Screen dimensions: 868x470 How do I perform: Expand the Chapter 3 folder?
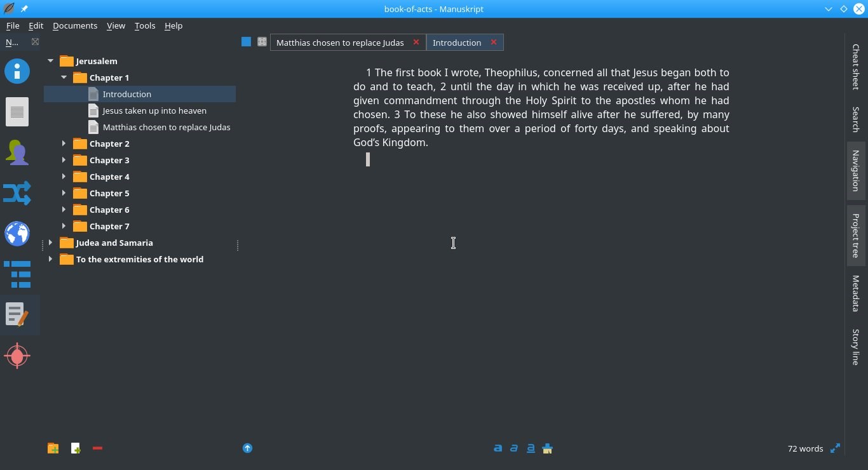pyautogui.click(x=64, y=160)
